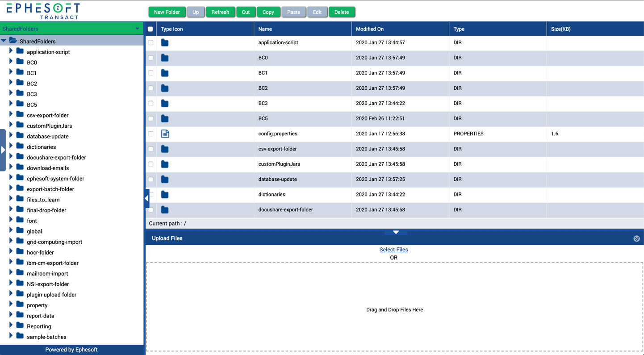Sort by the Name column header
This screenshot has height=355, width=644.
pyautogui.click(x=302, y=29)
